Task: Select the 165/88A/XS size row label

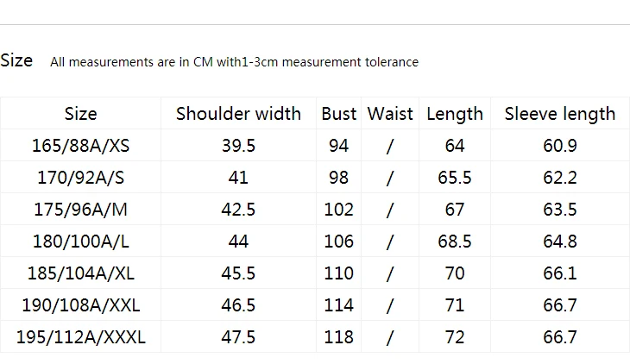Action: (x=81, y=146)
